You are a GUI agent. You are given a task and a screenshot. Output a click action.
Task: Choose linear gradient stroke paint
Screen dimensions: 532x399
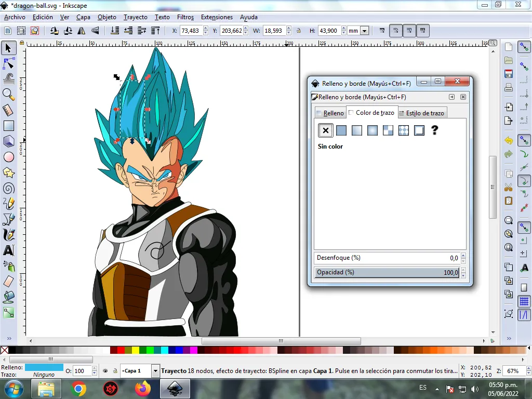356,130
